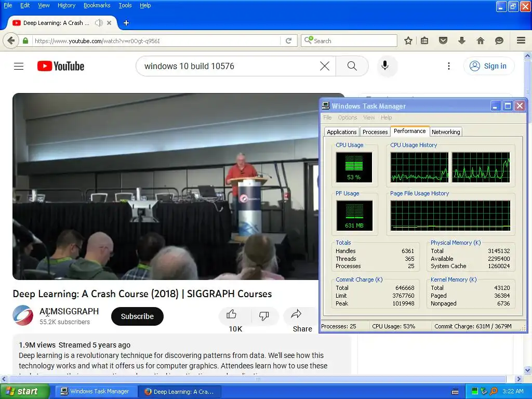Go to Firefox home page icon

(x=481, y=41)
